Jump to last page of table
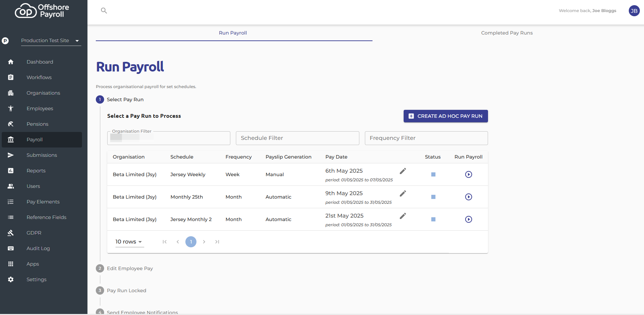The image size is (644, 315). point(217,242)
